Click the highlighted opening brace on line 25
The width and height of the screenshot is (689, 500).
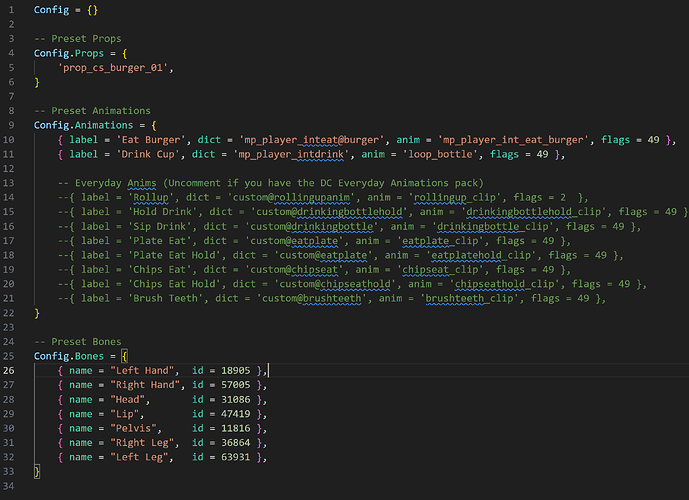pos(124,356)
